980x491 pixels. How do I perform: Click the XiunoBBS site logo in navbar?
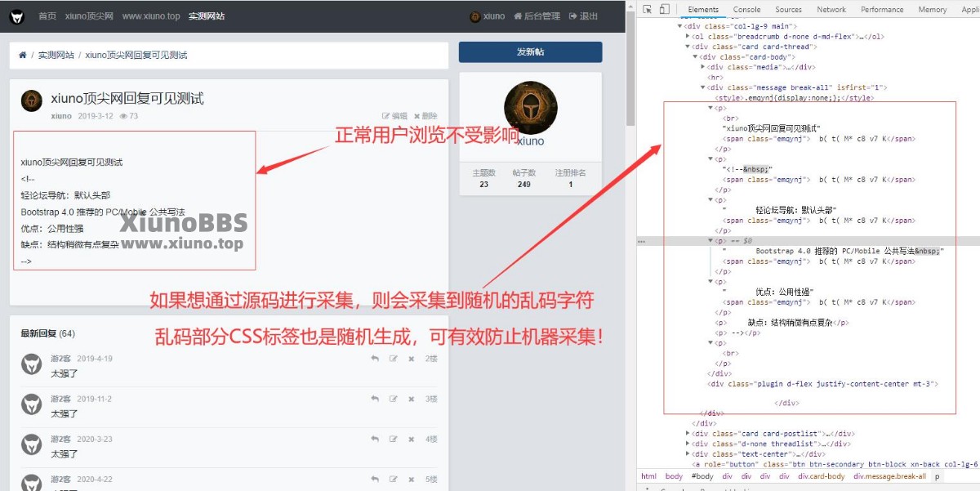17,16
